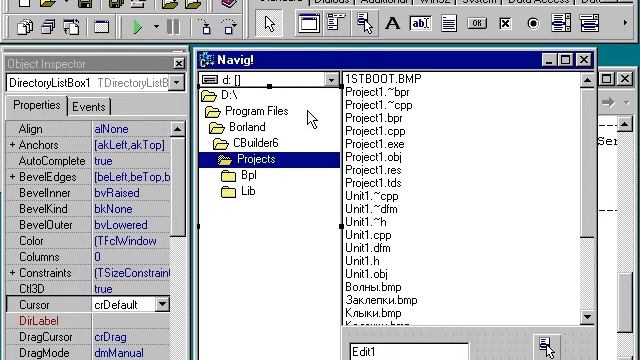Select the Edit component (ab icon)

click(420, 24)
